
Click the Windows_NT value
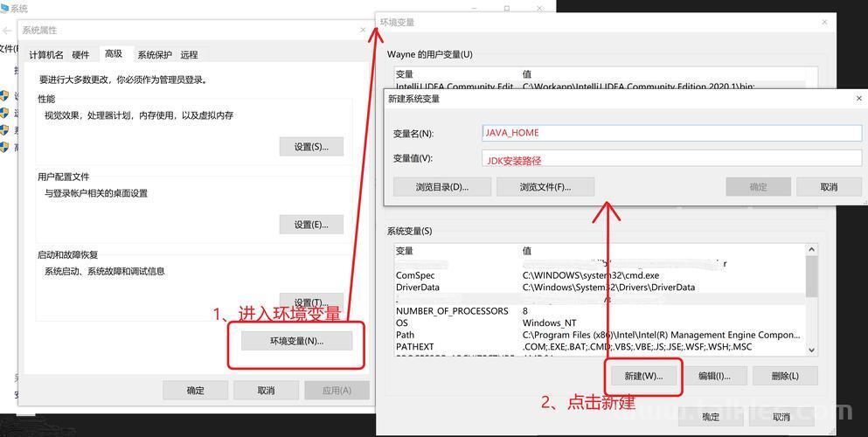(549, 323)
